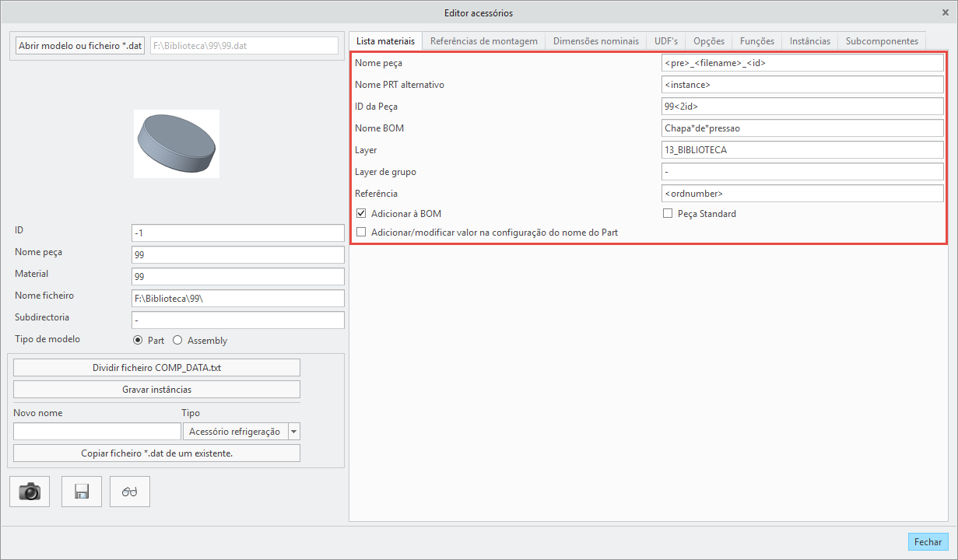This screenshot has width=958, height=560.
Task: Click the <pre>_<filename>_<id> name field
Action: [x=802, y=63]
